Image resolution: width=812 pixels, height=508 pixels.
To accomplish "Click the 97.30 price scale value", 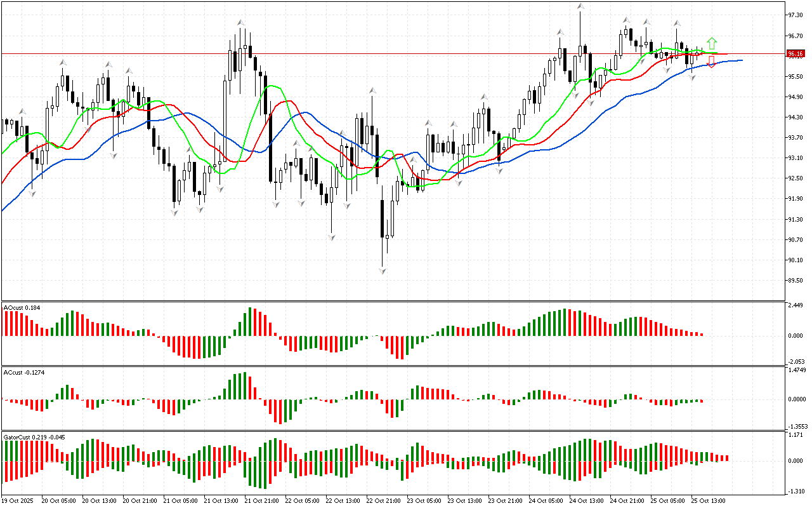I will pos(797,15).
